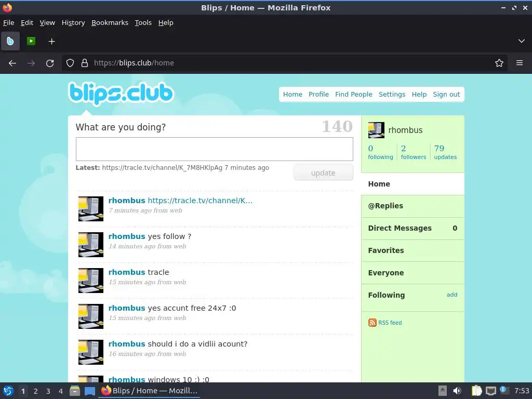This screenshot has height=399, width=532.
Task: Switch to workspace 3 in taskbar
Action: [48, 391]
